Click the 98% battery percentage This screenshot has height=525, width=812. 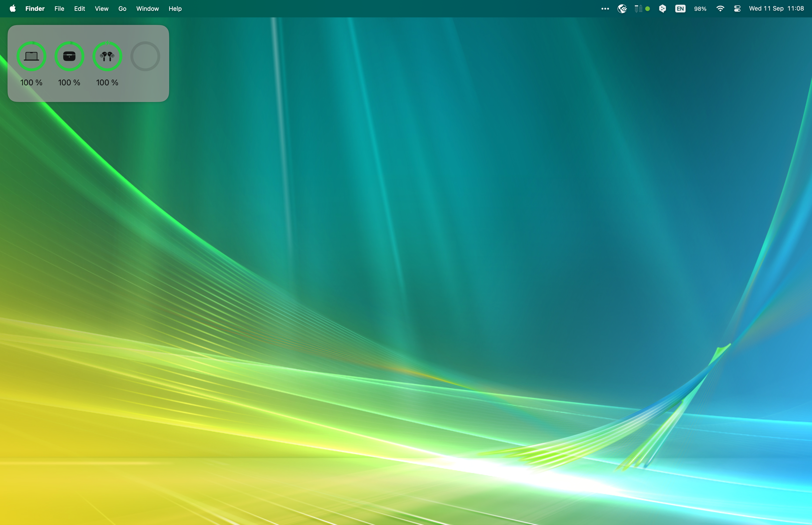[x=700, y=9]
